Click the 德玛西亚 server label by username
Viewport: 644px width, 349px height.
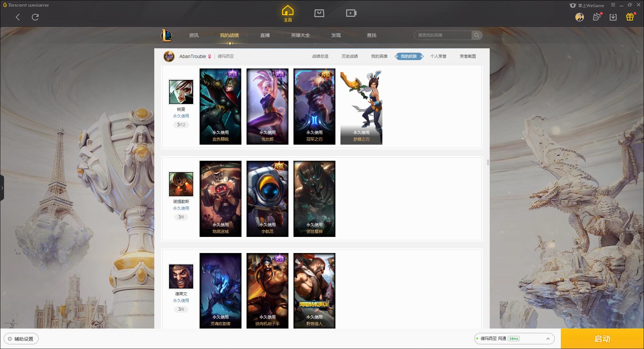pyautogui.click(x=226, y=56)
